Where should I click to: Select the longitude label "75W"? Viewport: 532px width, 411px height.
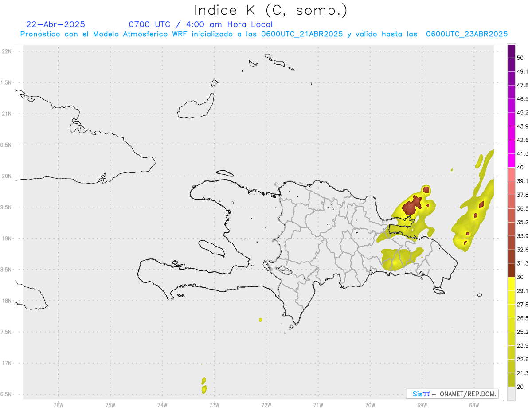pos(110,405)
